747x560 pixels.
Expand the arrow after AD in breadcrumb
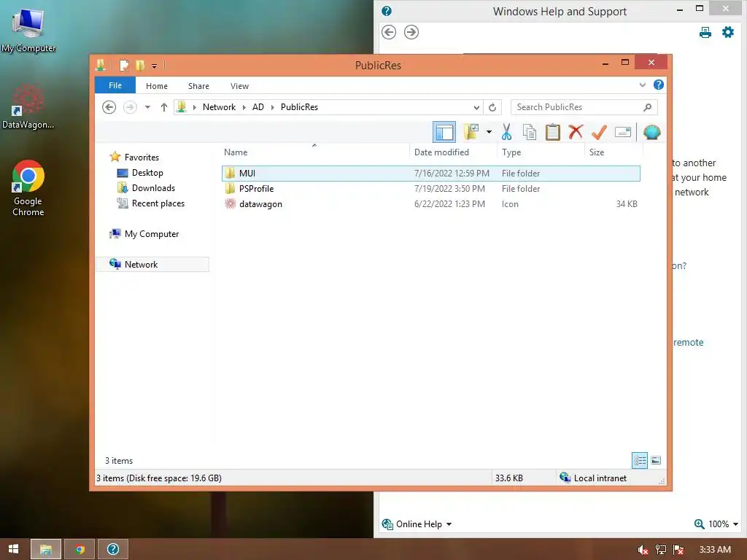[x=273, y=107]
